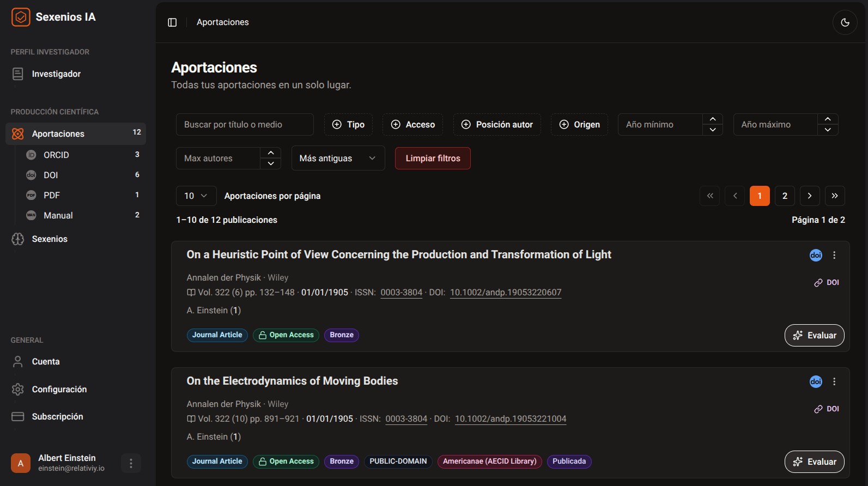Open the Sexenios section in sidebar
The width and height of the screenshot is (868, 486).
[50, 239]
